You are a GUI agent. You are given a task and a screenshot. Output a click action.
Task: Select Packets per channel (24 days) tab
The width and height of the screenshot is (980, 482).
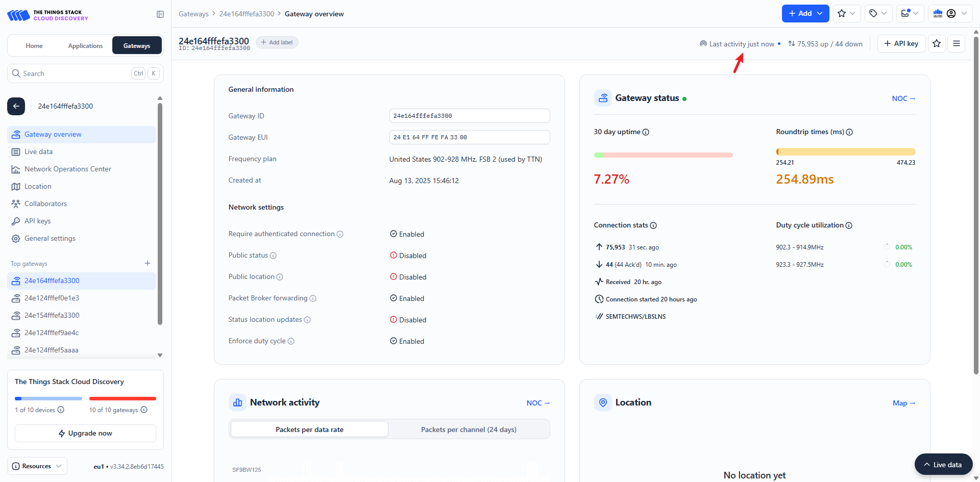click(x=469, y=429)
